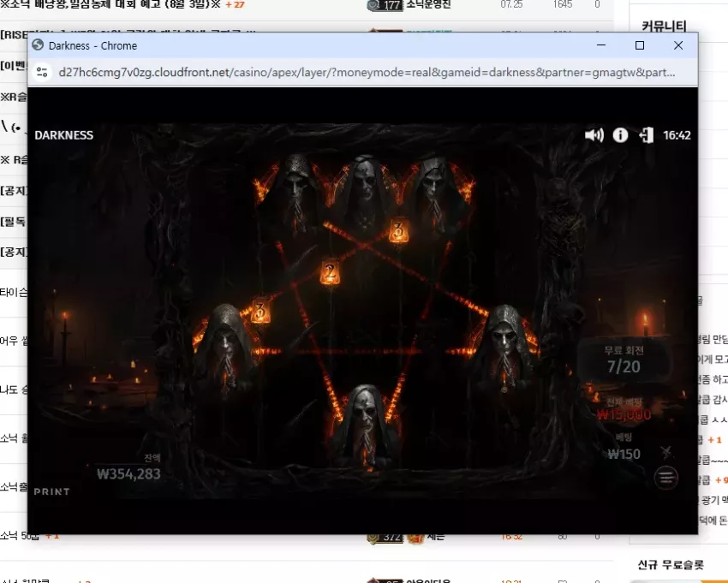Click the game clock showing 16:42
Viewport: 728px width, 583px height.
677,135
